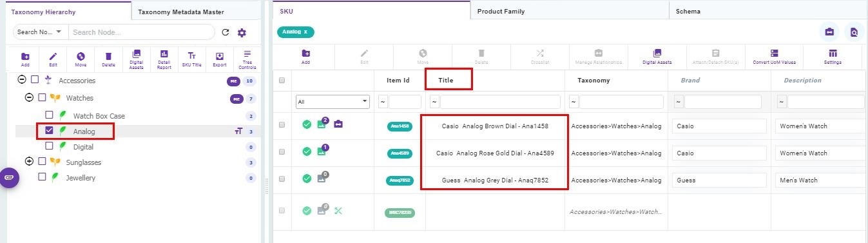
Task: Remove the Analog filter chip
Action: pyautogui.click(x=305, y=32)
